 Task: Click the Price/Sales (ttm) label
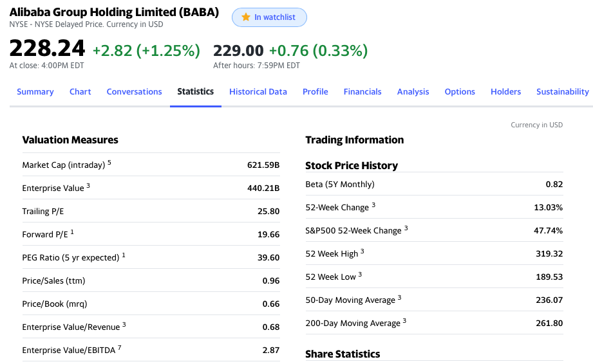(53, 280)
